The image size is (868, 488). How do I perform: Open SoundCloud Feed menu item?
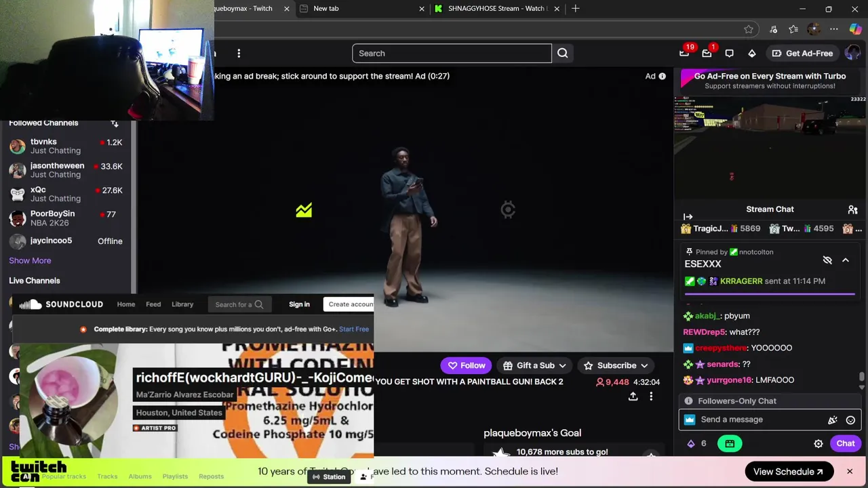(x=153, y=304)
